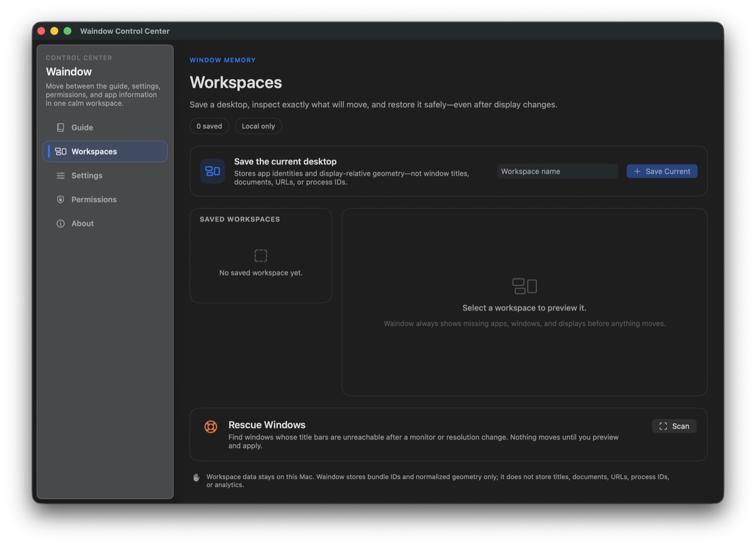
Task: Click the green full-screen window button
Action: point(68,31)
